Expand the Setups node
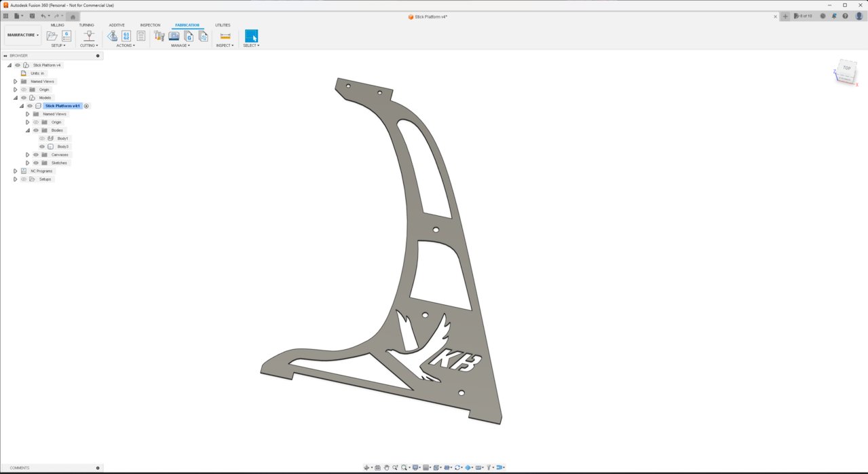Screen dimensions: 868x474 coord(16,179)
